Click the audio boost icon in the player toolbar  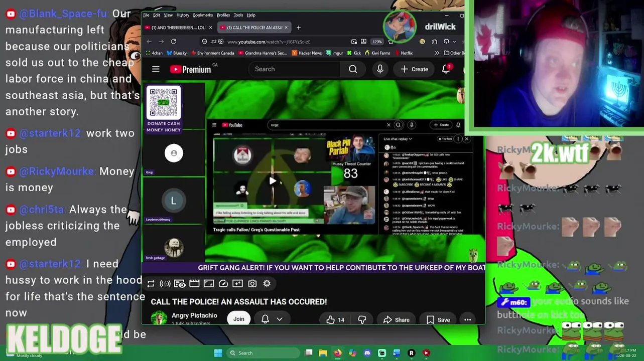click(x=165, y=284)
